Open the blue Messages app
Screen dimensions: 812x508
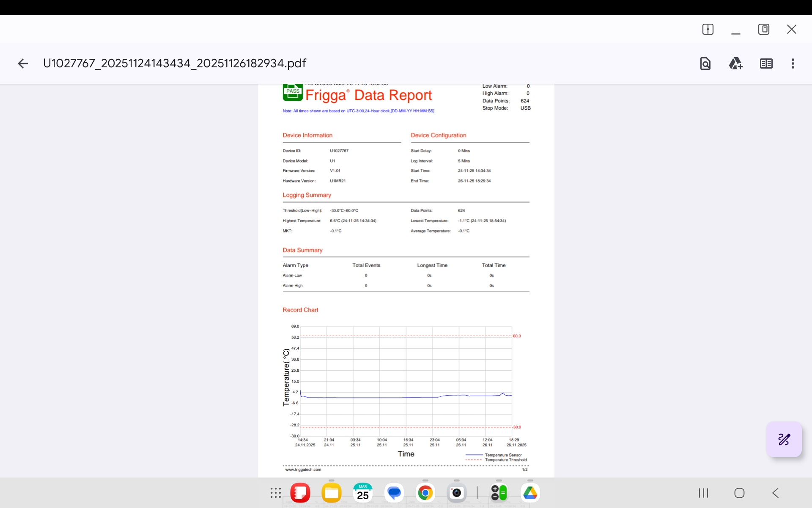click(x=394, y=493)
